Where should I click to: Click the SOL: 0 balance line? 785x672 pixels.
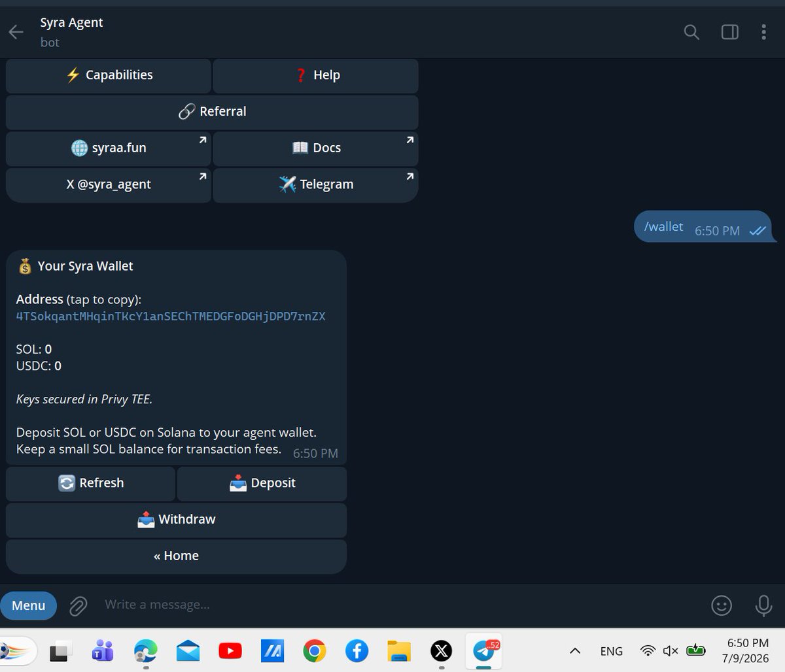[x=34, y=349]
